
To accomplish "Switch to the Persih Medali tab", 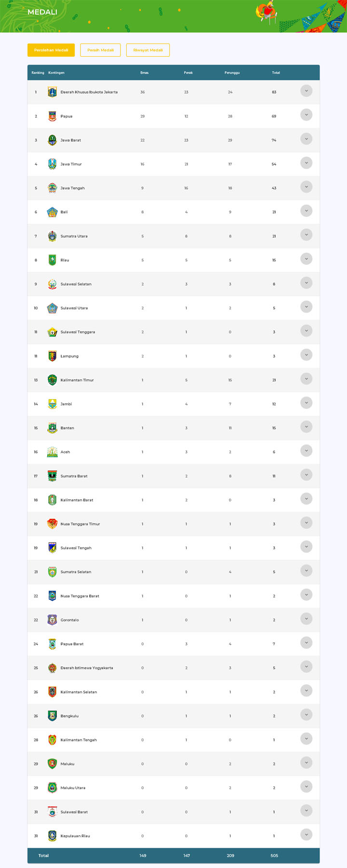I will coord(100,50).
